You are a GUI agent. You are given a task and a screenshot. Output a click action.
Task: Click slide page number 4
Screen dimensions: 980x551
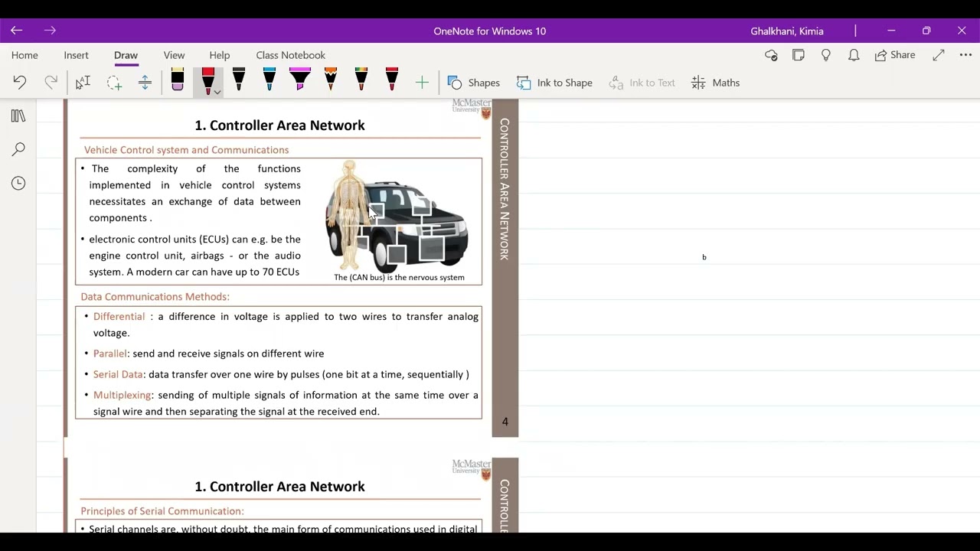click(x=505, y=422)
